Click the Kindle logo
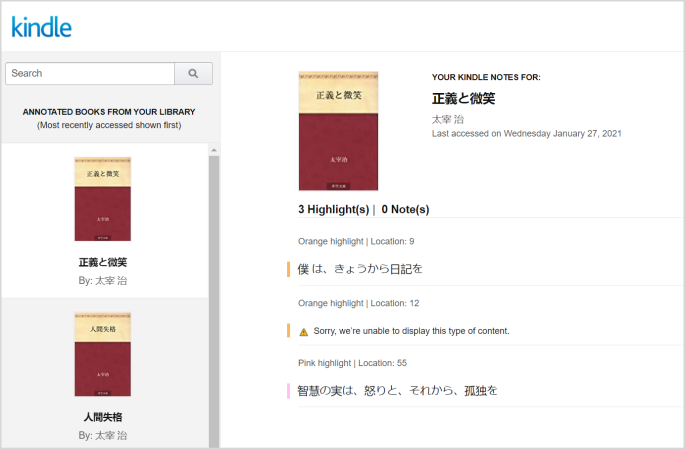This screenshot has height=449, width=685. 42,27
